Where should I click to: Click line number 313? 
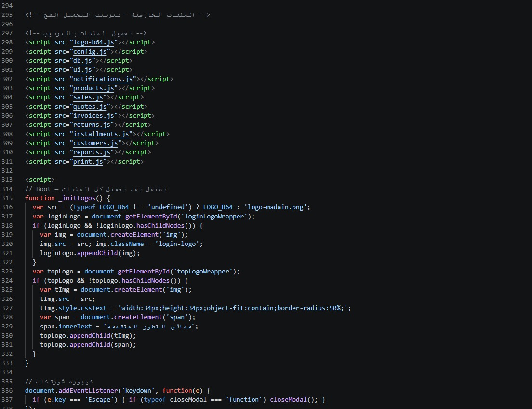pyautogui.click(x=7, y=180)
